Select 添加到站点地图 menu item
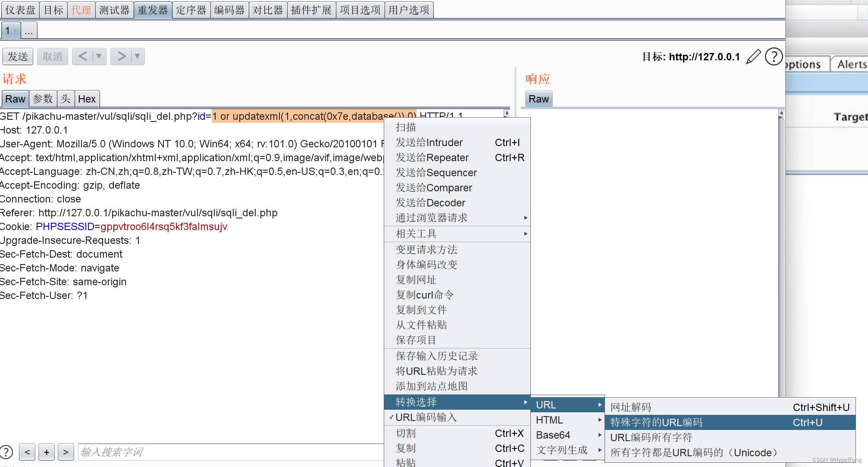The image size is (868, 467). pos(457,386)
